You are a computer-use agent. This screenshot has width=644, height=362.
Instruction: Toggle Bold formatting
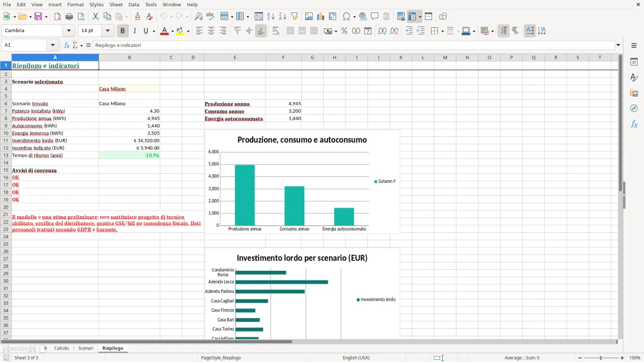tap(123, 31)
